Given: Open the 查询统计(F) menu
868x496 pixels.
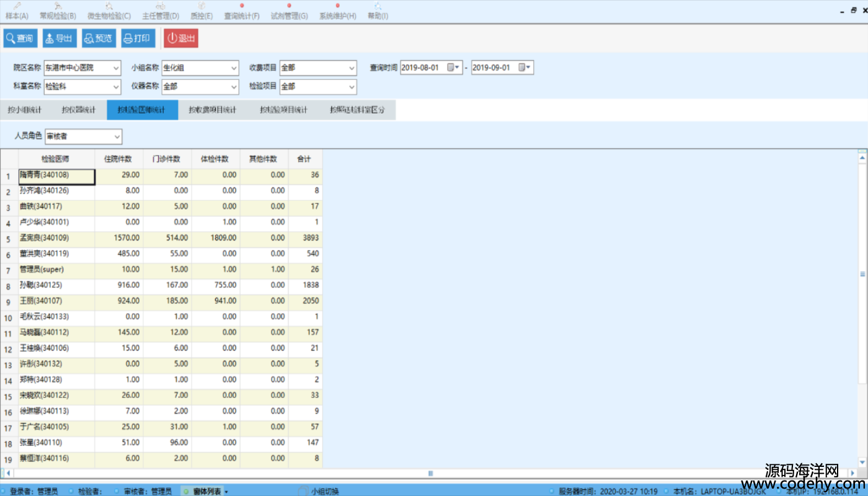Looking at the screenshot, I should tap(242, 12).
